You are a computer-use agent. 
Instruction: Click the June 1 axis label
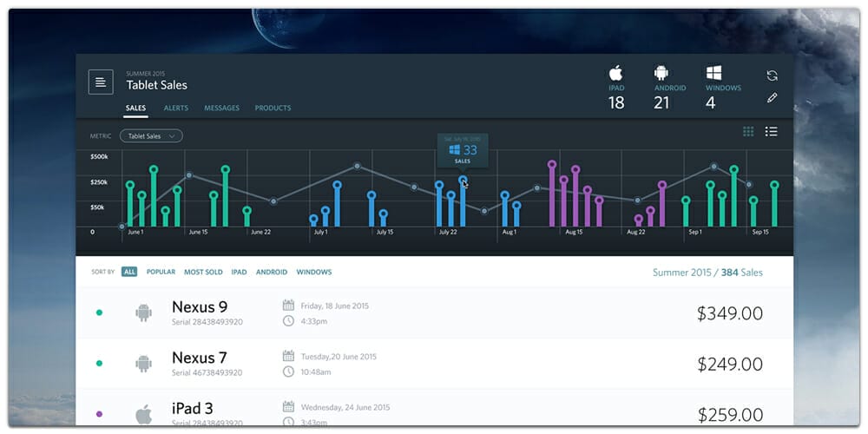coord(135,232)
